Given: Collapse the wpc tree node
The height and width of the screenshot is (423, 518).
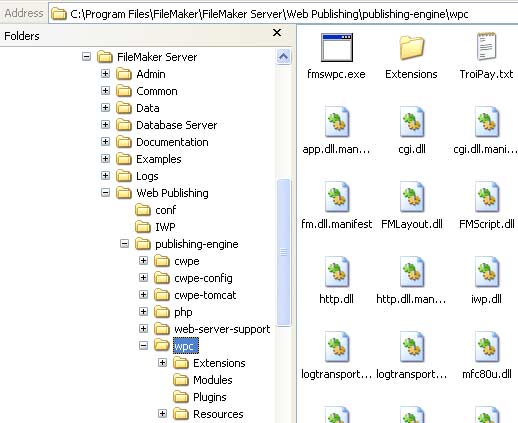Looking at the screenshot, I should (x=143, y=346).
